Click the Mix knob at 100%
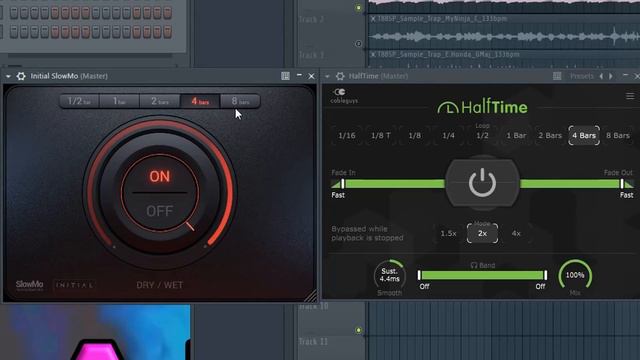The width and height of the screenshot is (640, 360). click(x=575, y=276)
